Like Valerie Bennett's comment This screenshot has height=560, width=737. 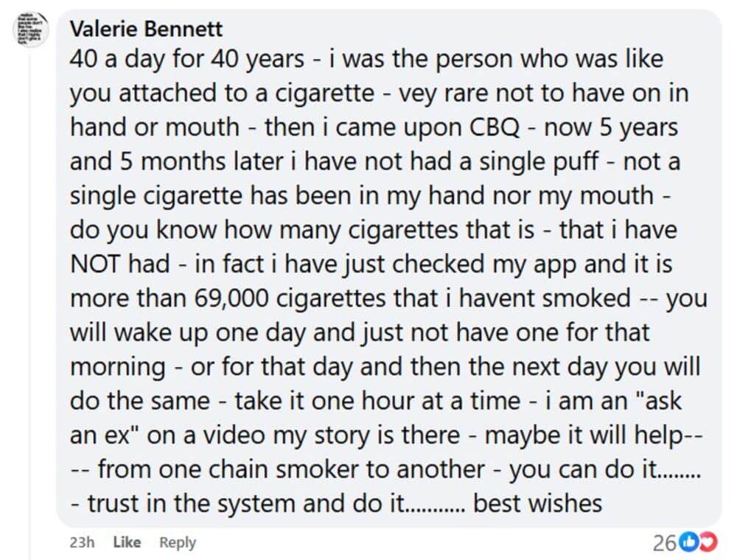(x=127, y=542)
